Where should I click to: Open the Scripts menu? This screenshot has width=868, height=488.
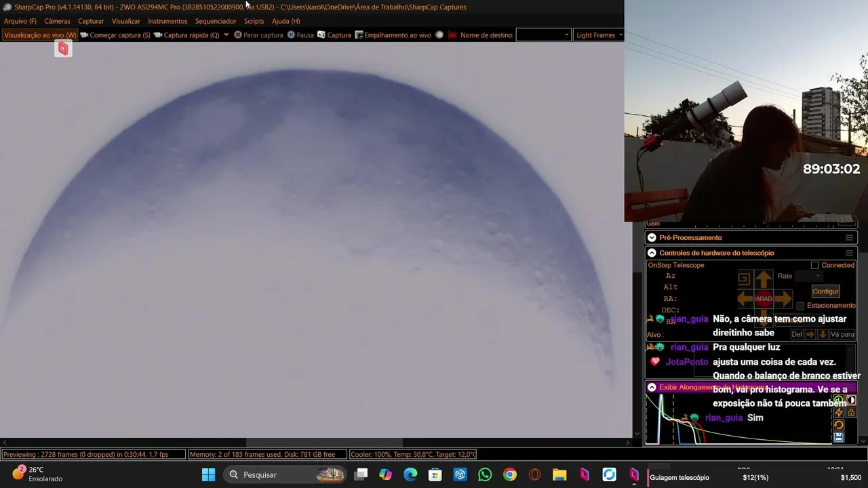click(x=254, y=21)
